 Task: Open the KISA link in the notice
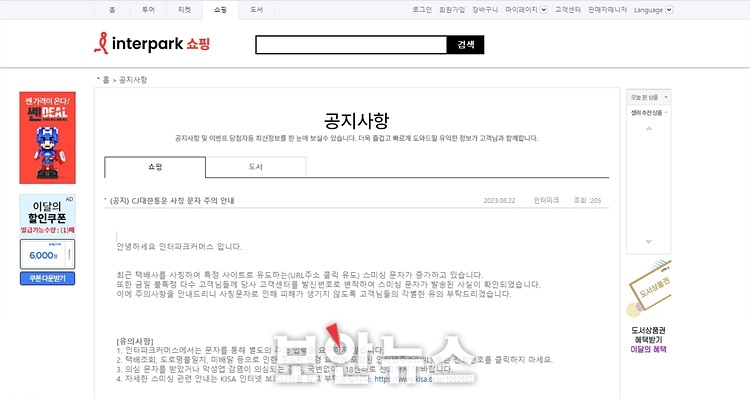click(423, 379)
